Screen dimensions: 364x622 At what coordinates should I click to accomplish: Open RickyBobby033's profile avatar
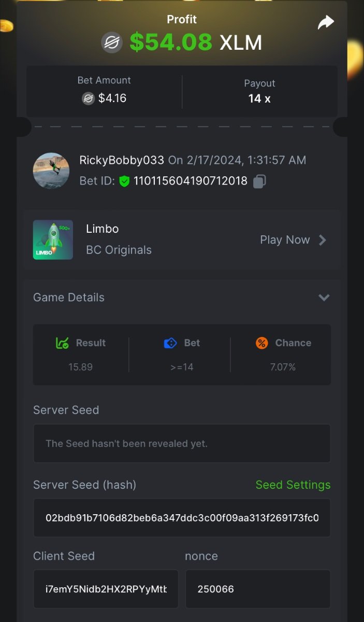51,171
